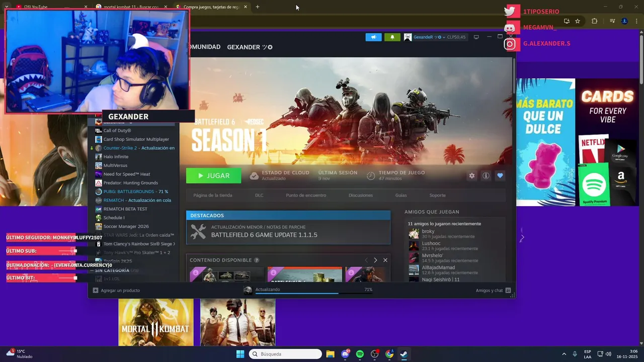Click the Call of Duty library icon
The image size is (644, 362).
coord(99,131)
